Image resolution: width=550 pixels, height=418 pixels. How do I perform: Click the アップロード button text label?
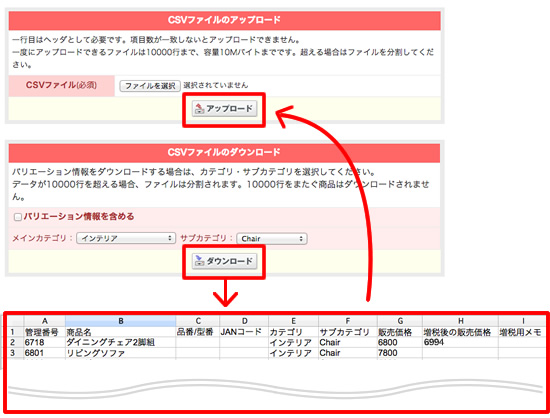pyautogui.click(x=229, y=108)
